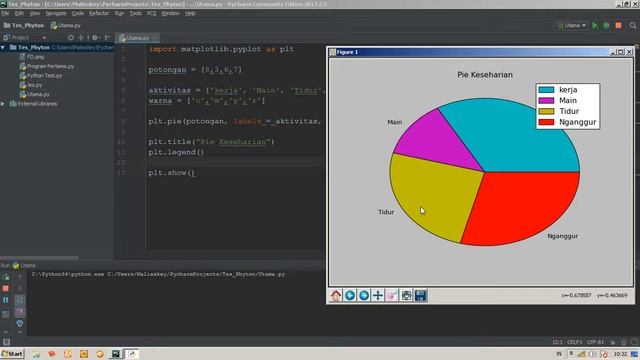Select the Pan axes cross tool
Screen dimensions: 640x360
point(378,295)
